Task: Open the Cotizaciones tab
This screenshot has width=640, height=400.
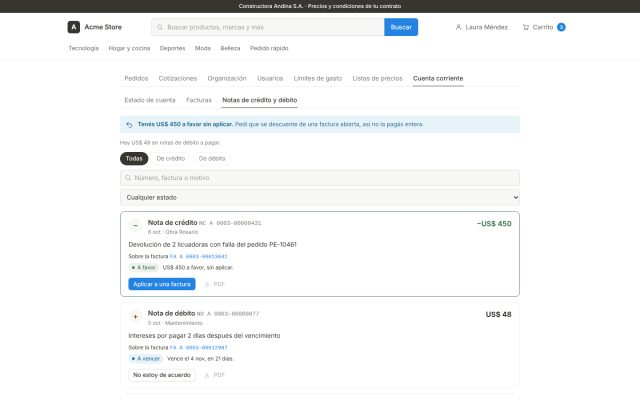Action: click(x=178, y=78)
